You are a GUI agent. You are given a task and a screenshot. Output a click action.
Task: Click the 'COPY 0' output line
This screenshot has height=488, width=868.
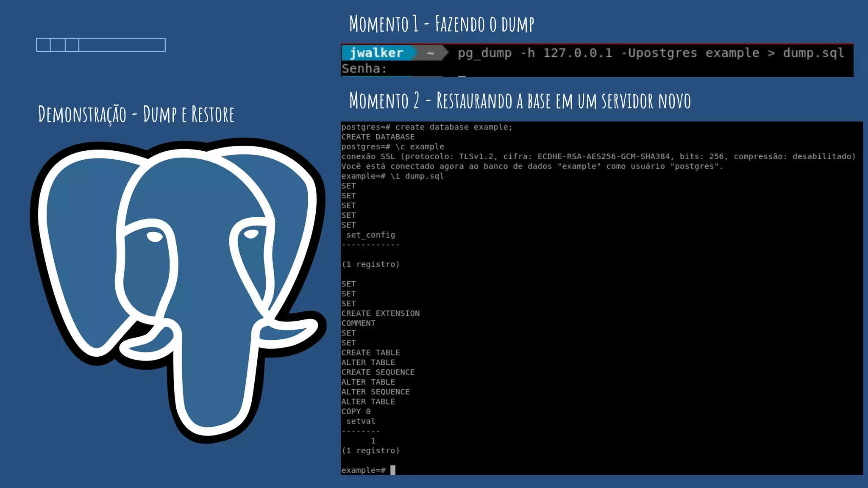(x=356, y=411)
